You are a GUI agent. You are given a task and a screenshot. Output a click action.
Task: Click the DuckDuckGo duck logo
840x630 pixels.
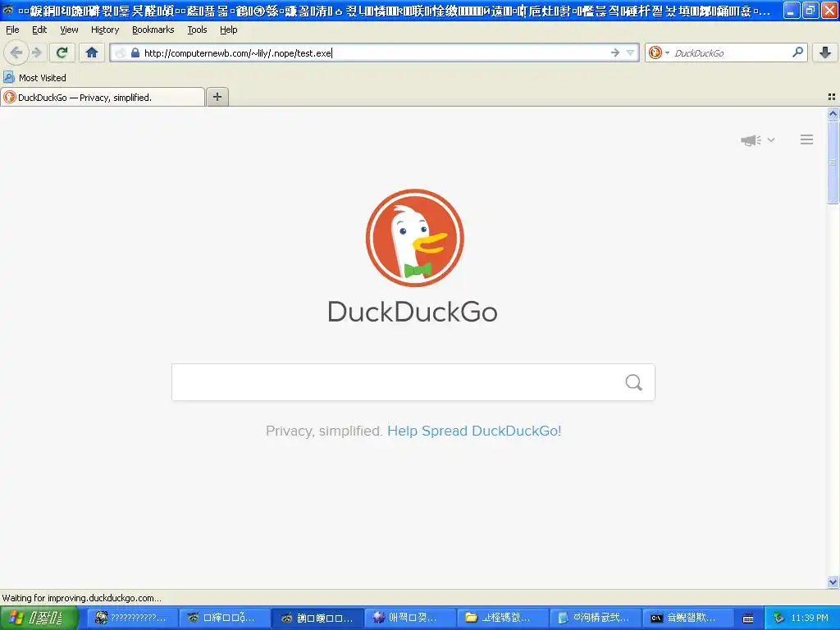[414, 238]
